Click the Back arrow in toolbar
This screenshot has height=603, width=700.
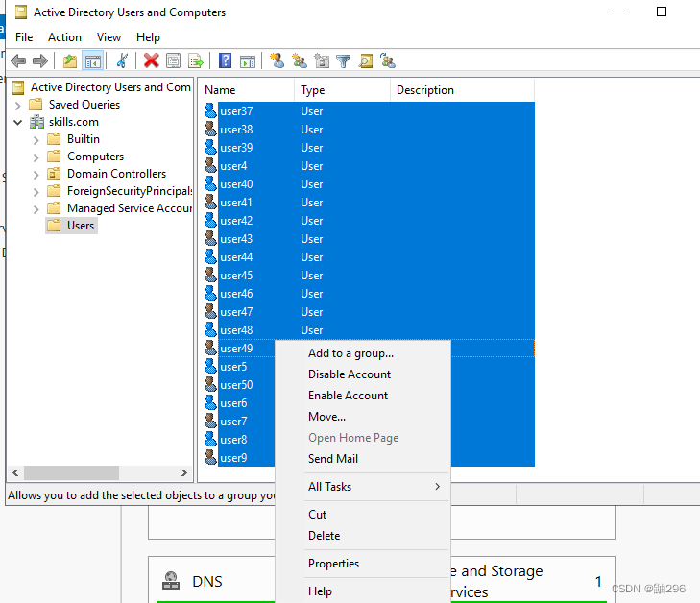pos(17,61)
